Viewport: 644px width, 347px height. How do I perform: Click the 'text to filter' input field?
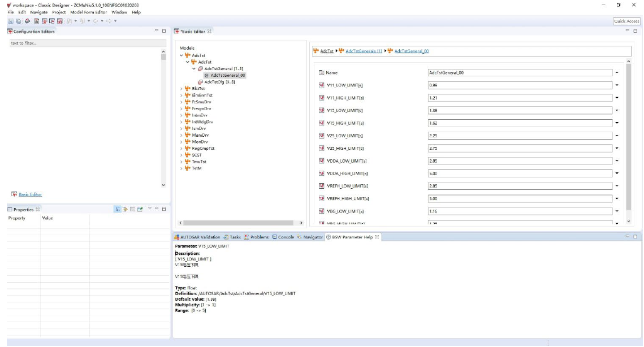pyautogui.click(x=88, y=43)
